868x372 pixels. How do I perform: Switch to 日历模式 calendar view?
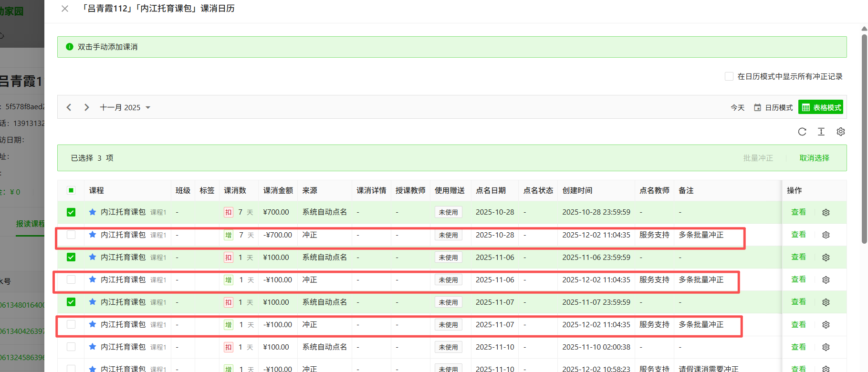coord(774,108)
